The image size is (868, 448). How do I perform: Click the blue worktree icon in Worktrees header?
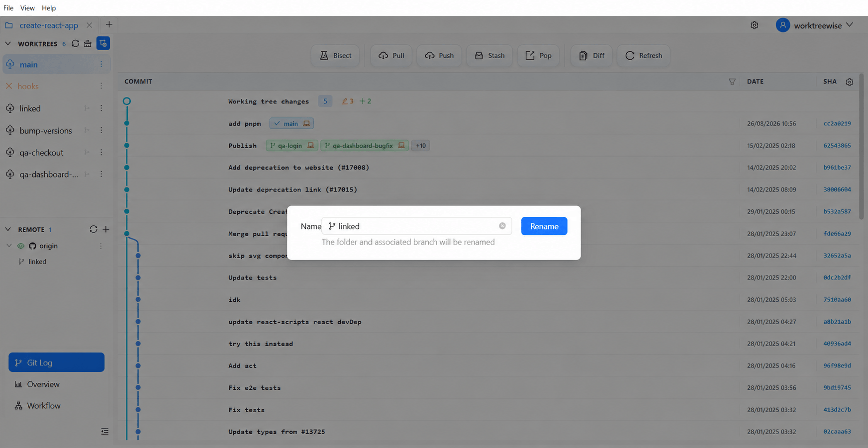click(x=103, y=43)
